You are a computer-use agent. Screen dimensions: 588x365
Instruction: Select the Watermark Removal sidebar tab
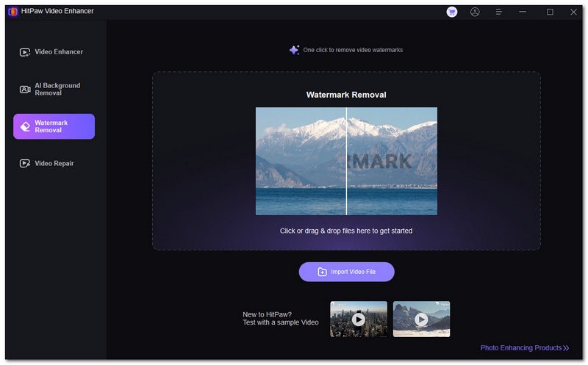click(54, 126)
